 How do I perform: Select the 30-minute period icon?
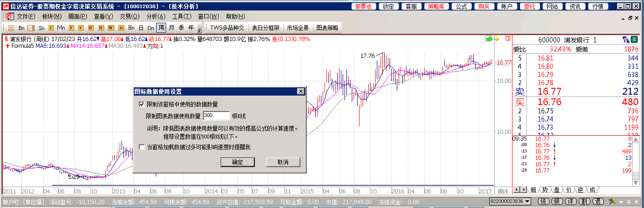click(111, 28)
